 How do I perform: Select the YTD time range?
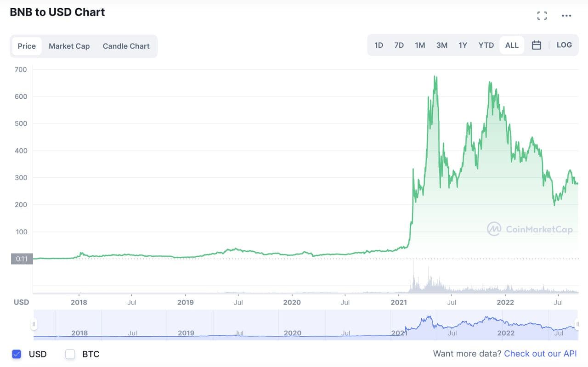coord(486,45)
